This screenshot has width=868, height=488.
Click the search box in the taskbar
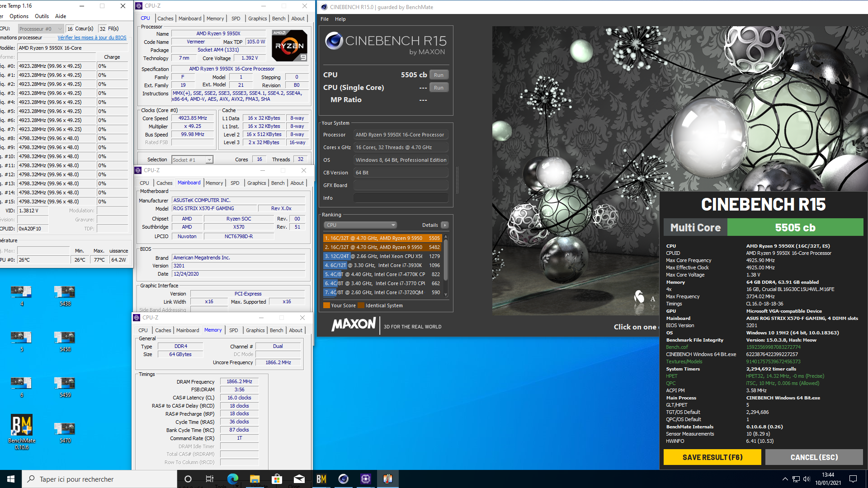pos(99,479)
